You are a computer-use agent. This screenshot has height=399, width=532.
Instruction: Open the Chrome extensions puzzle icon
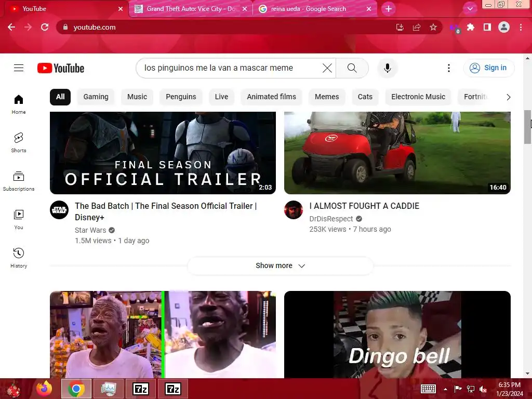click(470, 27)
